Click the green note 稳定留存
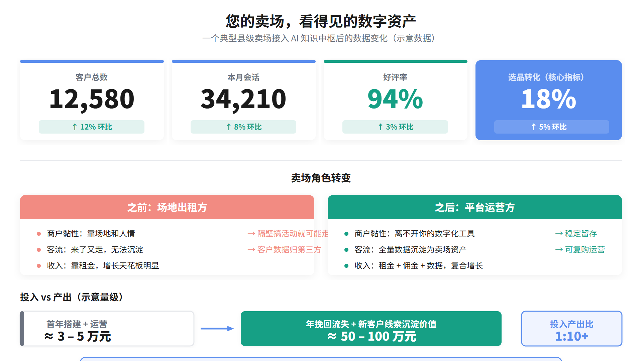642x364 pixels. click(x=576, y=233)
